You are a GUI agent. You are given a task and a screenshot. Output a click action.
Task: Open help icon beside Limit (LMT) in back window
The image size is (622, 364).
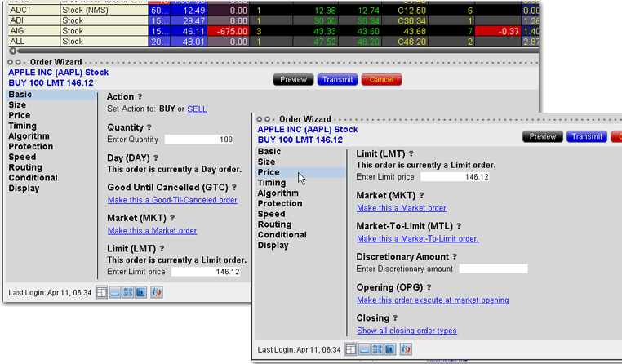(162, 249)
